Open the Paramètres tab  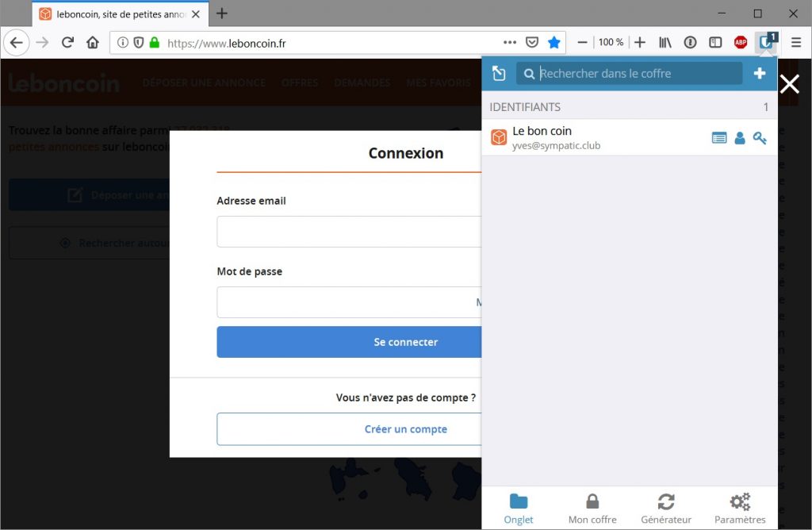[740, 509]
